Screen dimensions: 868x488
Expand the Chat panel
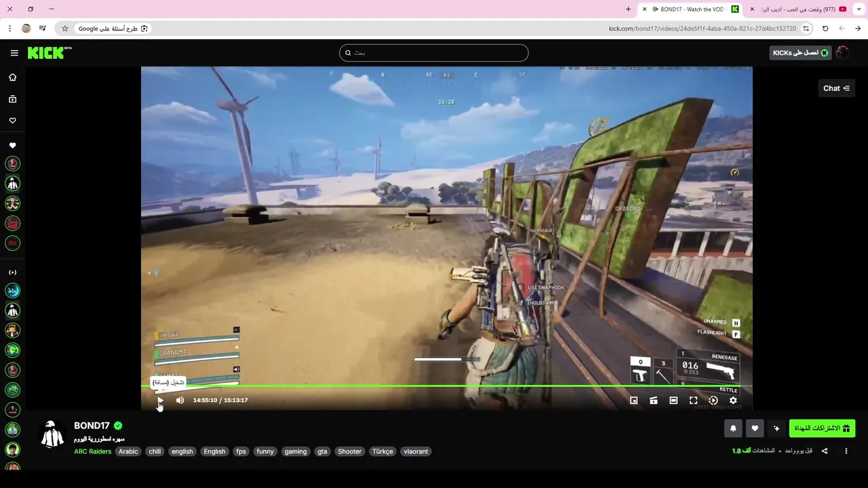point(836,88)
